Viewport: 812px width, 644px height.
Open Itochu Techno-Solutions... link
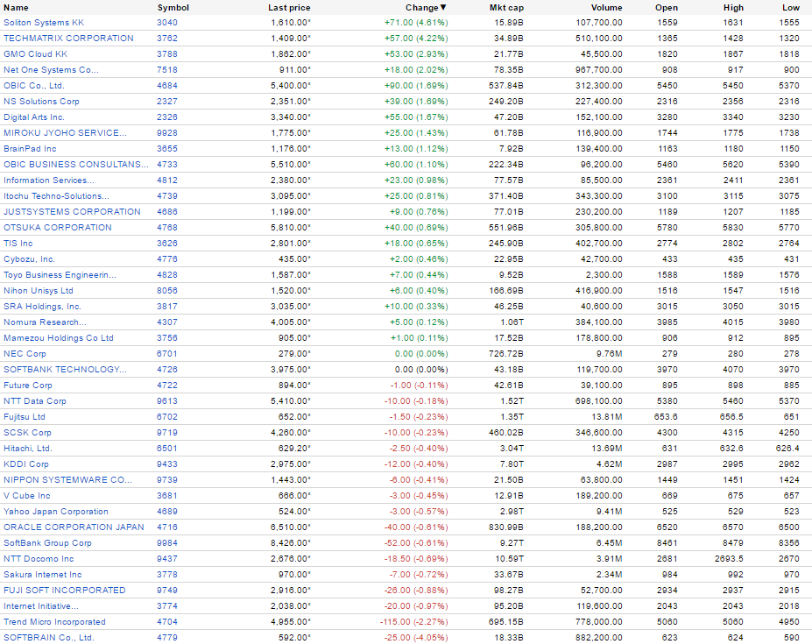click(56, 196)
